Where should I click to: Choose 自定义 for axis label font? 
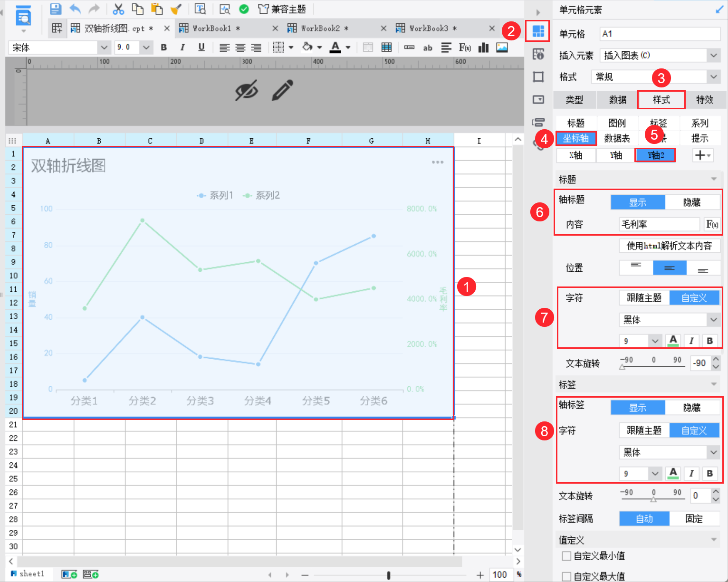point(694,430)
